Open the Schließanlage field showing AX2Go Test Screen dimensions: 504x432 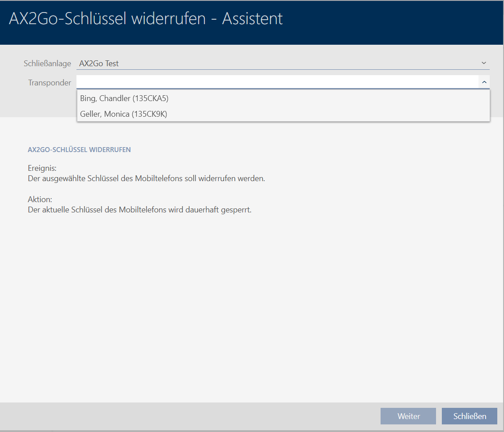(277, 64)
